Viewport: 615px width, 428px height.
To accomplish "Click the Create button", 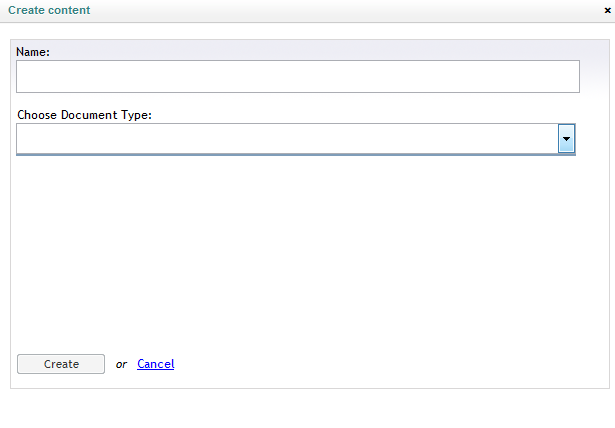I will click(x=61, y=364).
